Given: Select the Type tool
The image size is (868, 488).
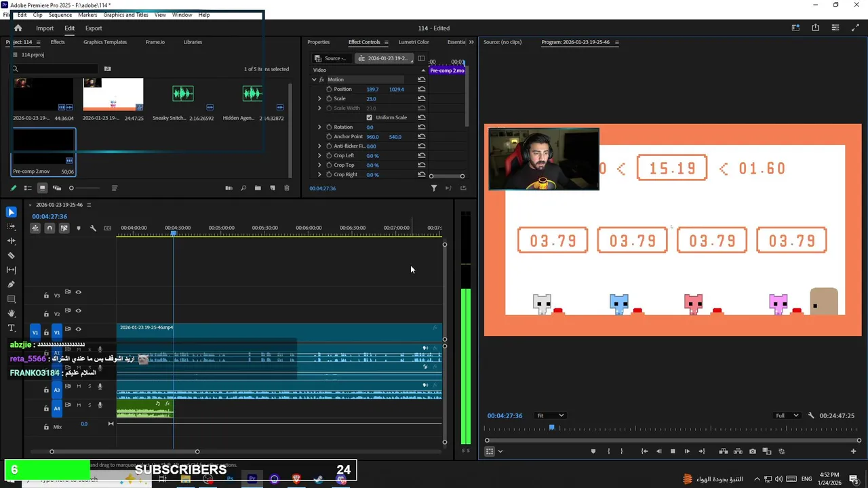Looking at the screenshot, I should point(11,328).
